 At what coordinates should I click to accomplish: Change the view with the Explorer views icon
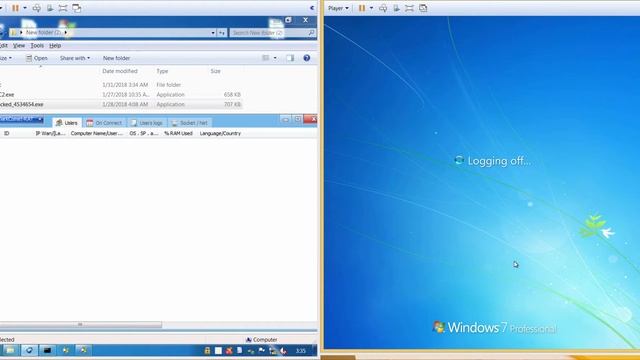(265, 58)
